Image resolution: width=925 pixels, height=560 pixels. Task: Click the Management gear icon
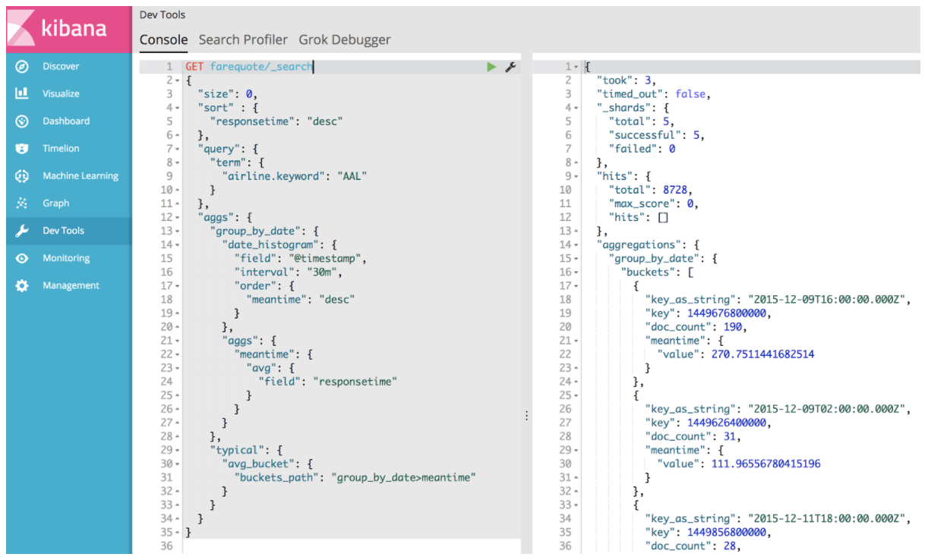[x=22, y=286]
